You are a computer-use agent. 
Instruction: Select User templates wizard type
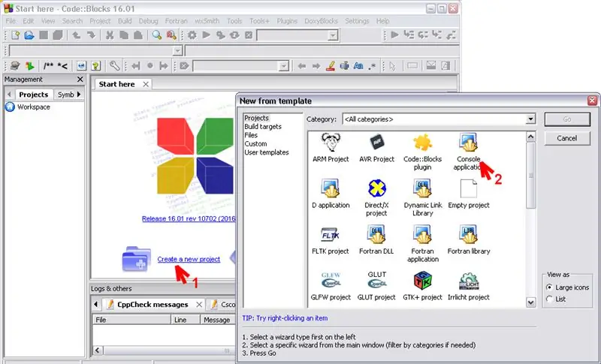[267, 152]
